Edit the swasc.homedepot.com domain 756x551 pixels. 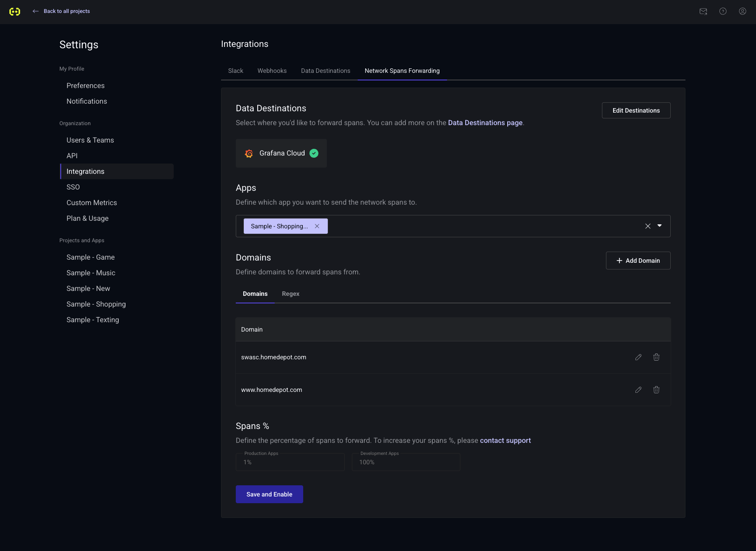pos(638,357)
